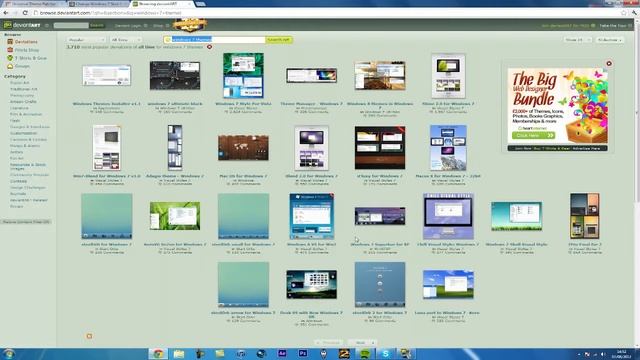Open the Show 24 per-page dropdown

(578, 40)
